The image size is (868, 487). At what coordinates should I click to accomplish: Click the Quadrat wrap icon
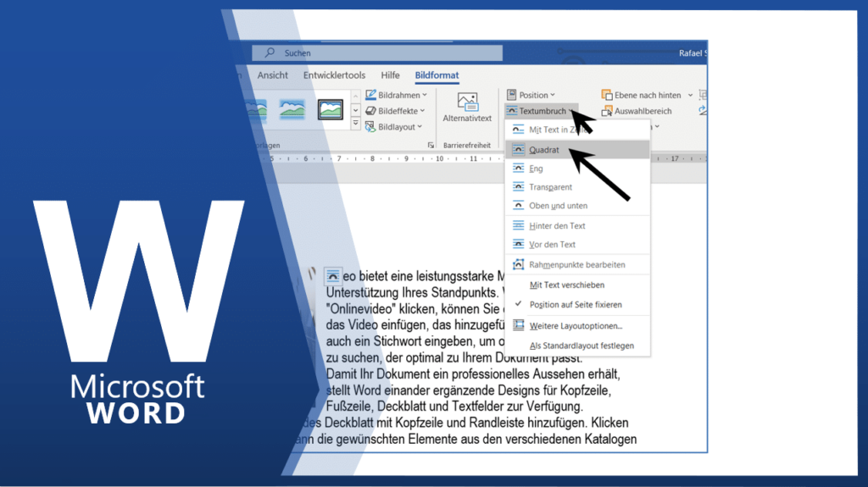518,149
